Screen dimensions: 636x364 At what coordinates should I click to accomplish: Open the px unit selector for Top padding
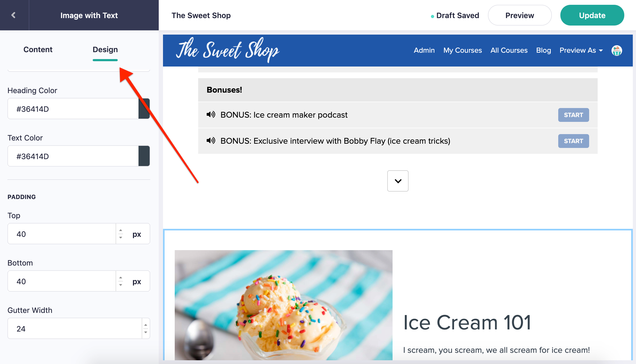pos(137,234)
